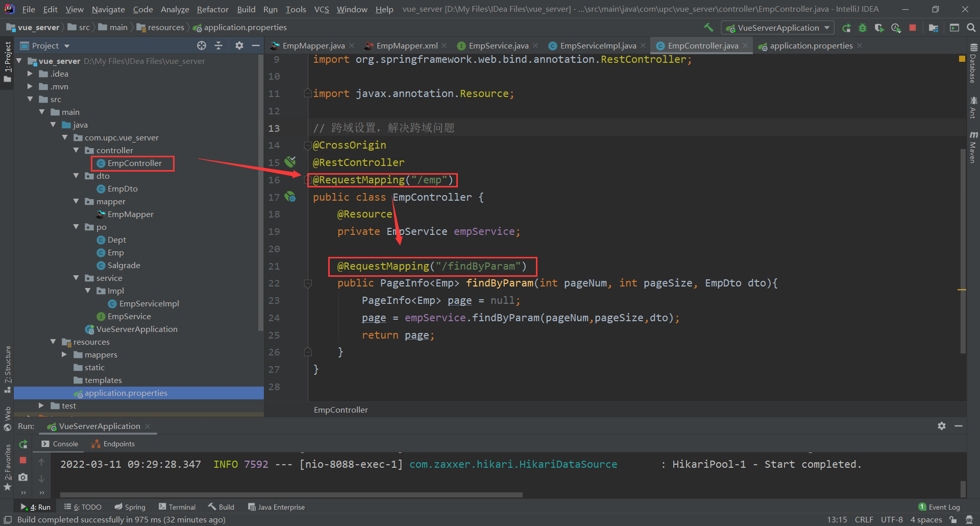The height and width of the screenshot is (526, 980).
Task: Click the Locate/Select Opened File target icon
Action: 202,45
